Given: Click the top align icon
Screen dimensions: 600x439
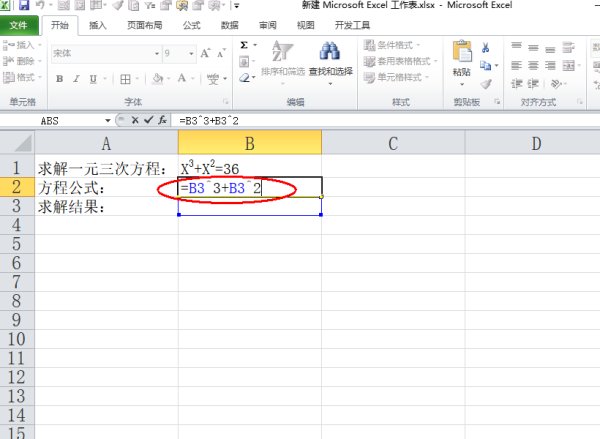Looking at the screenshot, I should (517, 46).
